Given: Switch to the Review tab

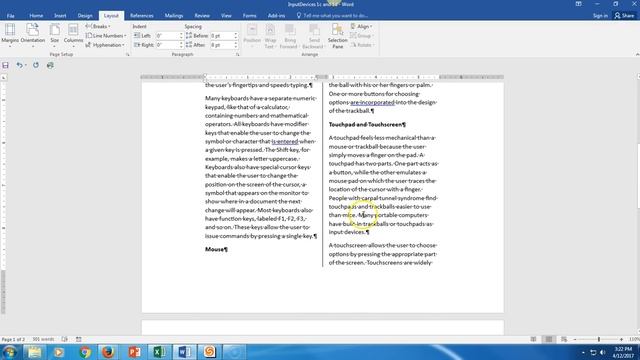Looking at the screenshot, I should [202, 16].
